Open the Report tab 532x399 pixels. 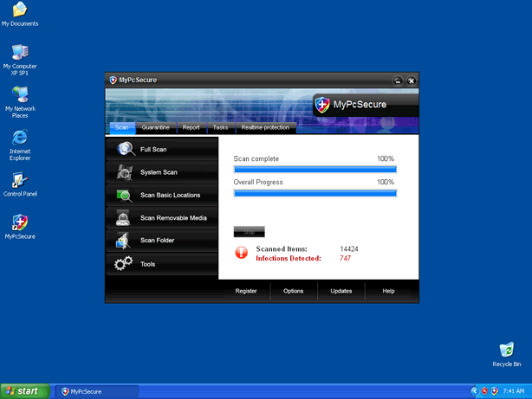click(x=191, y=127)
